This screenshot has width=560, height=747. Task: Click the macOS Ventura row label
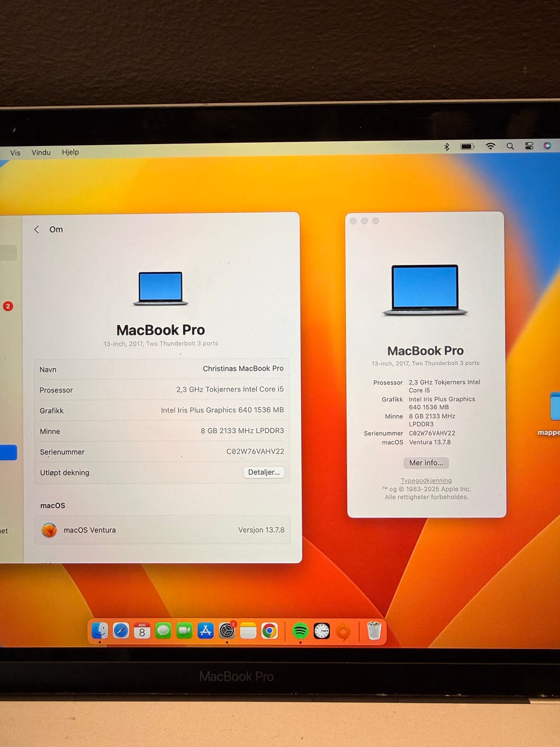90,530
